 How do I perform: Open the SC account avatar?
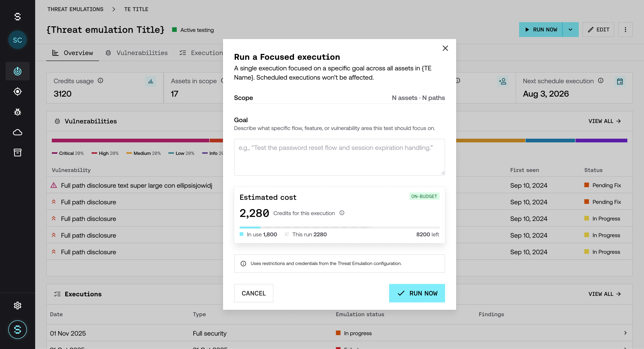coord(18,40)
